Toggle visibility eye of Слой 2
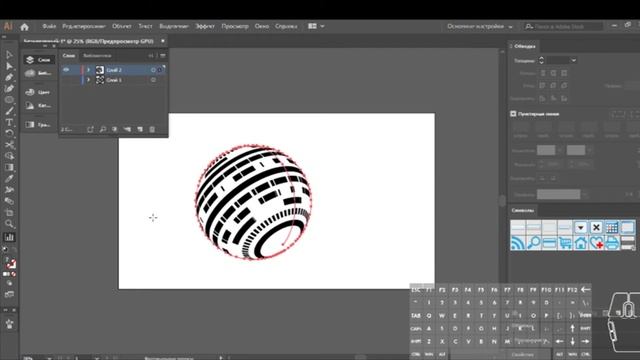 (x=66, y=70)
